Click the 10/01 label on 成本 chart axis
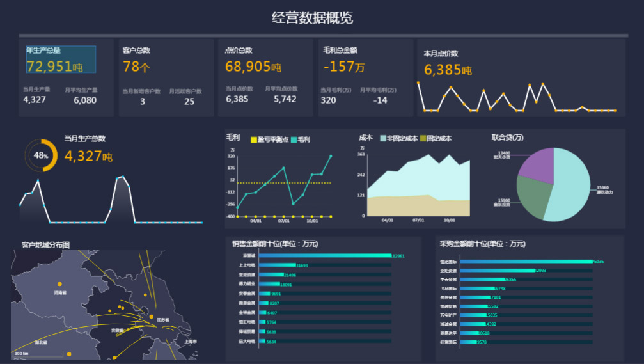Screen dimensions: 644x364 pyautogui.click(x=450, y=220)
